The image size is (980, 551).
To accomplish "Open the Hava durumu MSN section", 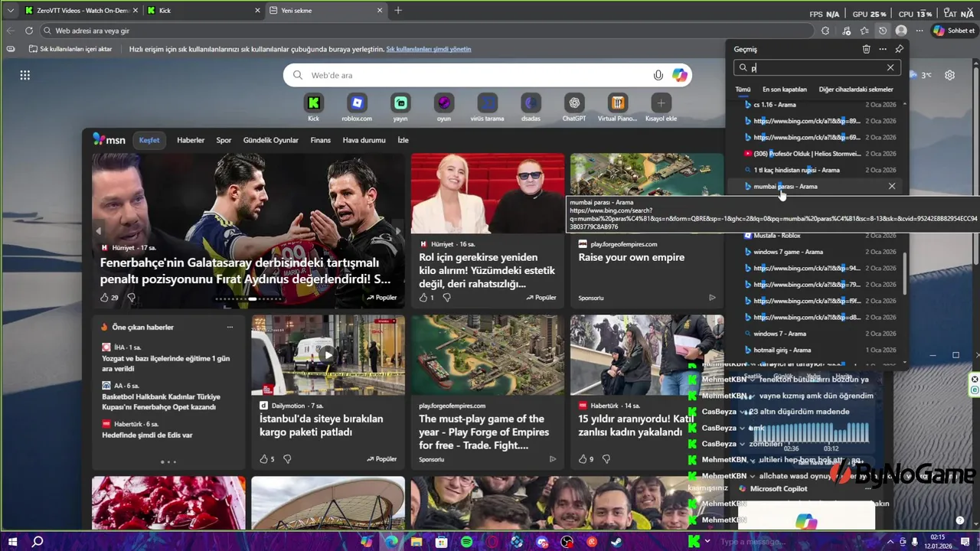I will click(364, 140).
